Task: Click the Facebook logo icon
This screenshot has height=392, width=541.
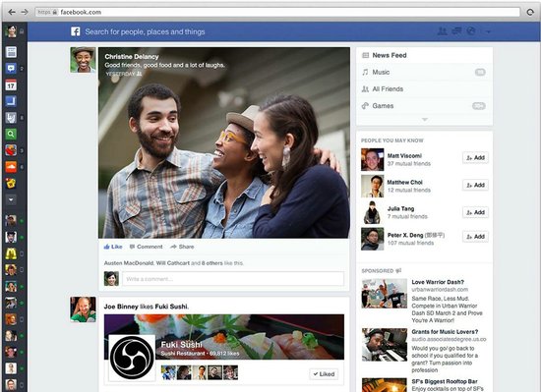Action: tap(76, 31)
